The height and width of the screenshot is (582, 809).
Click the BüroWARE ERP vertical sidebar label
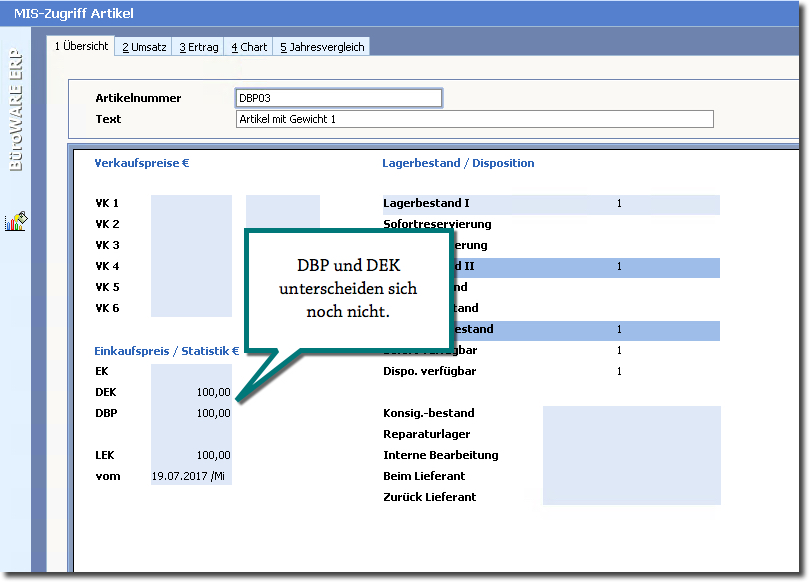pyautogui.click(x=16, y=112)
